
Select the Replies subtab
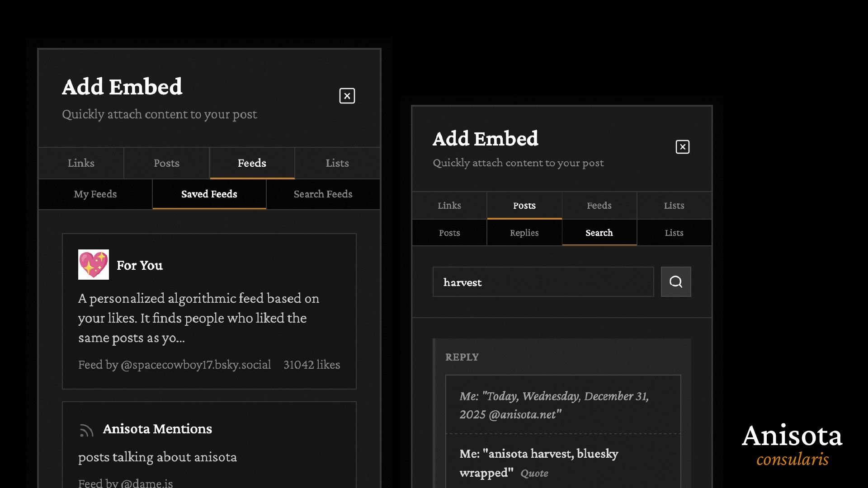point(524,233)
